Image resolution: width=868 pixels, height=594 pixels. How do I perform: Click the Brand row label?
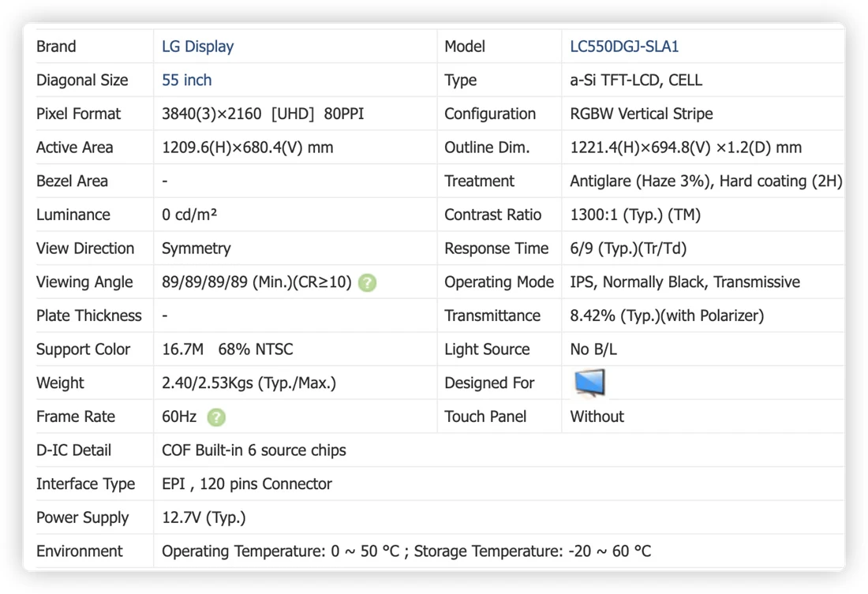(x=56, y=47)
